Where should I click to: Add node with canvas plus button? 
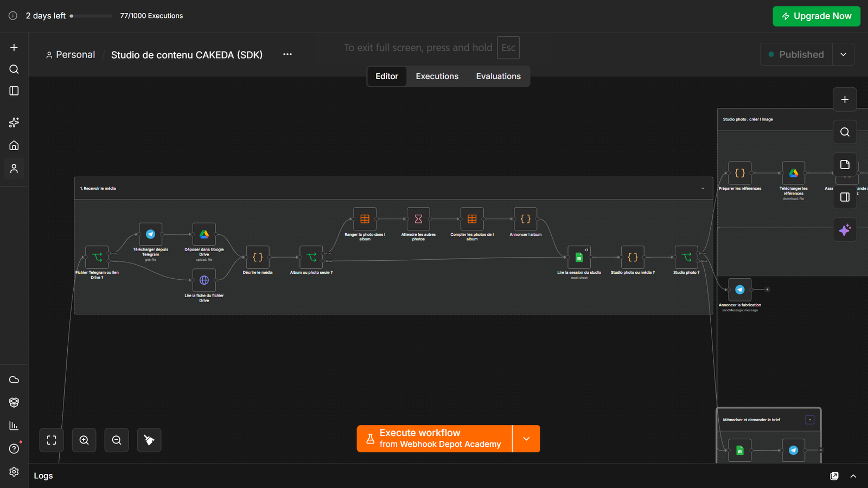[845, 99]
